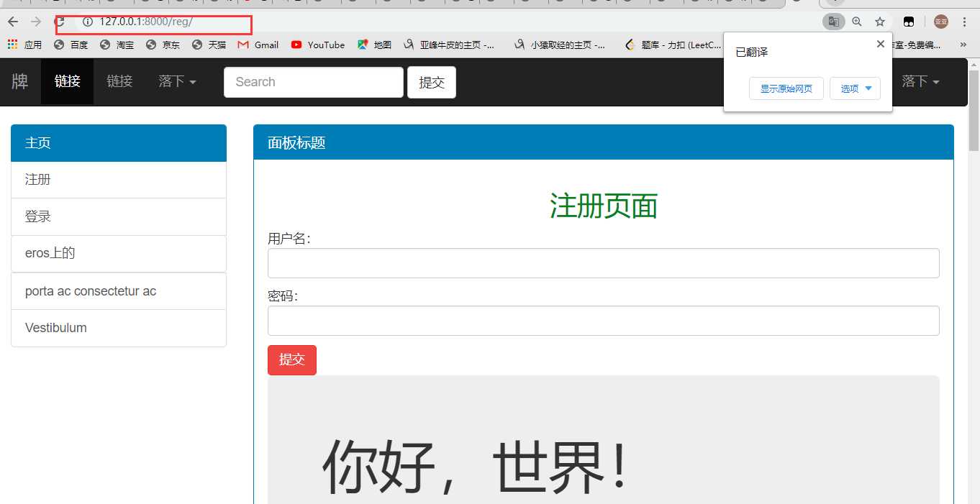Click the 密码 input field

604,321
